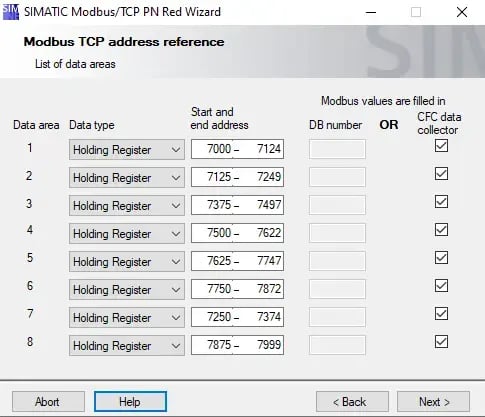
Task: Select start address 7875 in row 8
Action: [212, 345]
